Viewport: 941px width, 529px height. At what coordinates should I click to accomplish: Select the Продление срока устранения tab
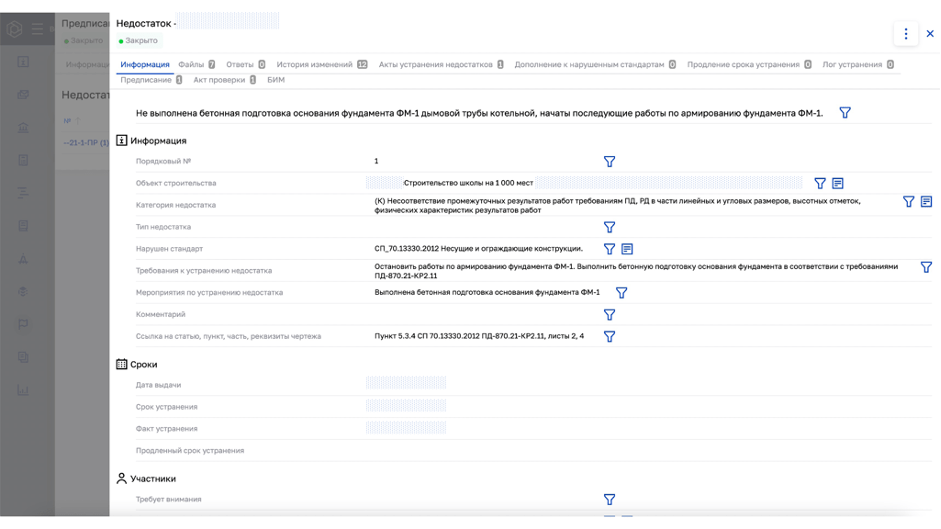point(743,64)
